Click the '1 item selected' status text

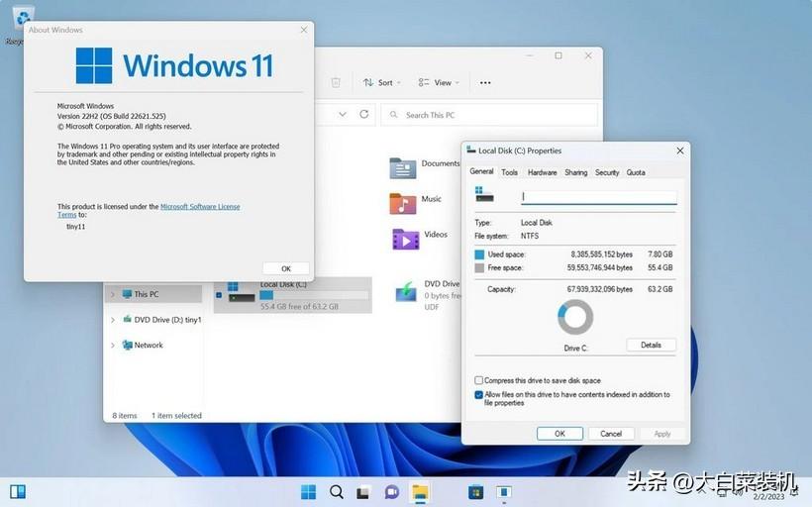point(176,415)
